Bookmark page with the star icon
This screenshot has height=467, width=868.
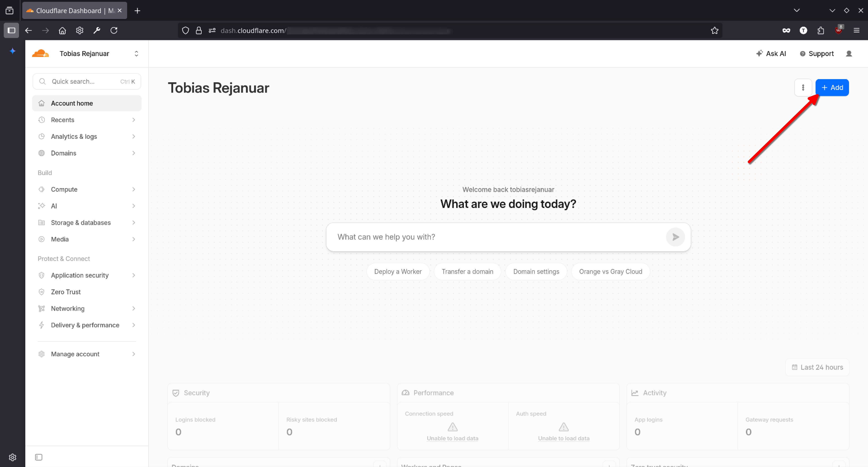[x=714, y=31]
